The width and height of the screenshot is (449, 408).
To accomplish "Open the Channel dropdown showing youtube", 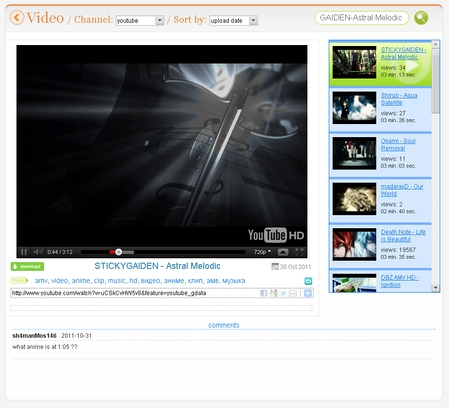I will (140, 21).
